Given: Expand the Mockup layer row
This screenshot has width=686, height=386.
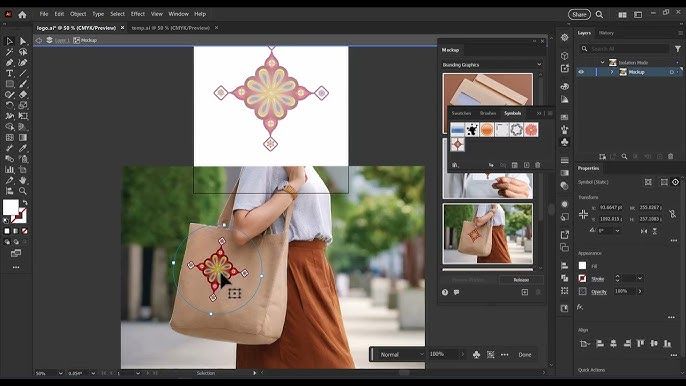Looking at the screenshot, I should 612,72.
